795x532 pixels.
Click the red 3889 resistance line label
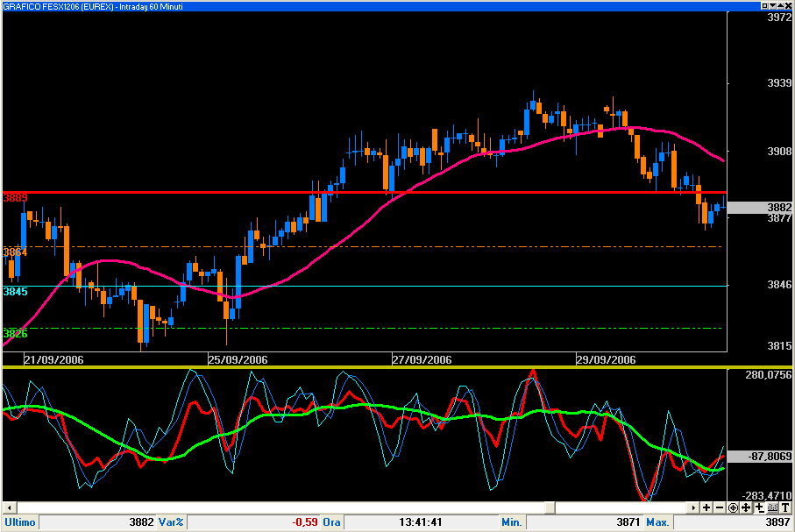[16, 198]
